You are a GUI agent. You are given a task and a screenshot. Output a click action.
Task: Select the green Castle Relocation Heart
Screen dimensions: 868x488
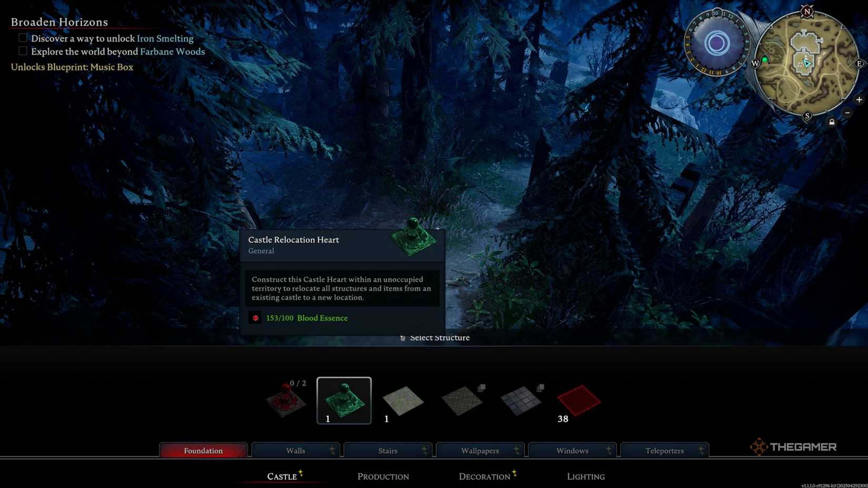344,401
